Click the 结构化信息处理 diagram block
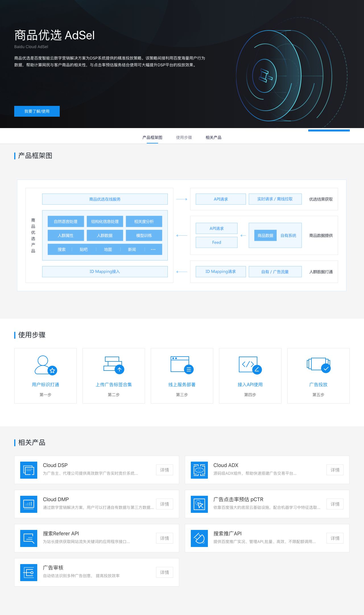The width and height of the screenshot is (364, 615). 105,221
